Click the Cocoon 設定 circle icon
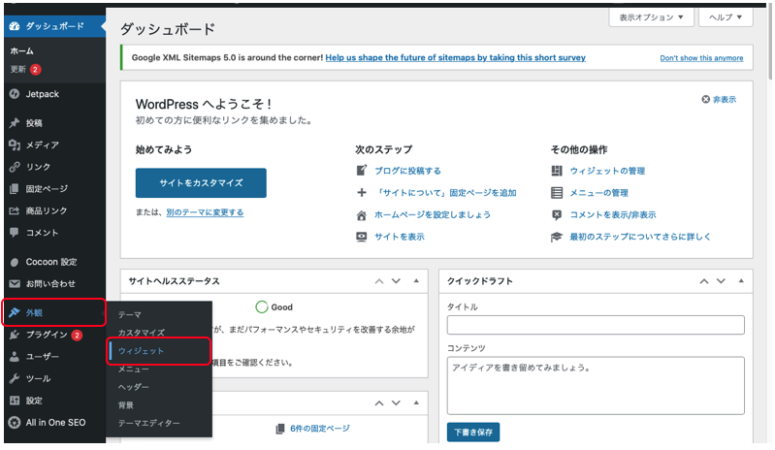 click(14, 262)
